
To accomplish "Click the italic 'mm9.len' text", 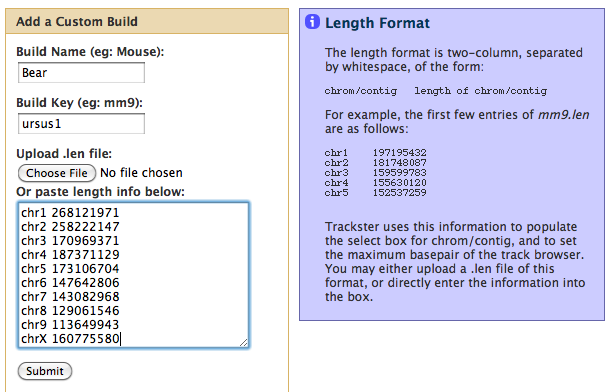I will coord(564,115).
